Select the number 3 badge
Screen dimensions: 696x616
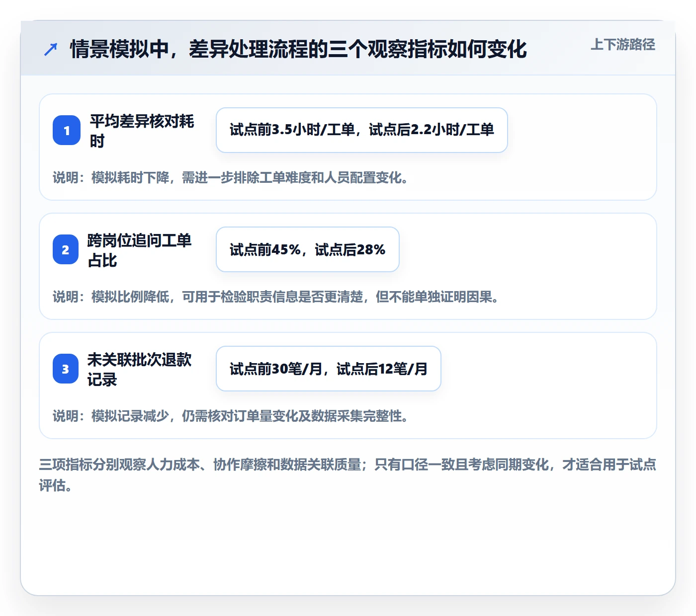coord(66,369)
